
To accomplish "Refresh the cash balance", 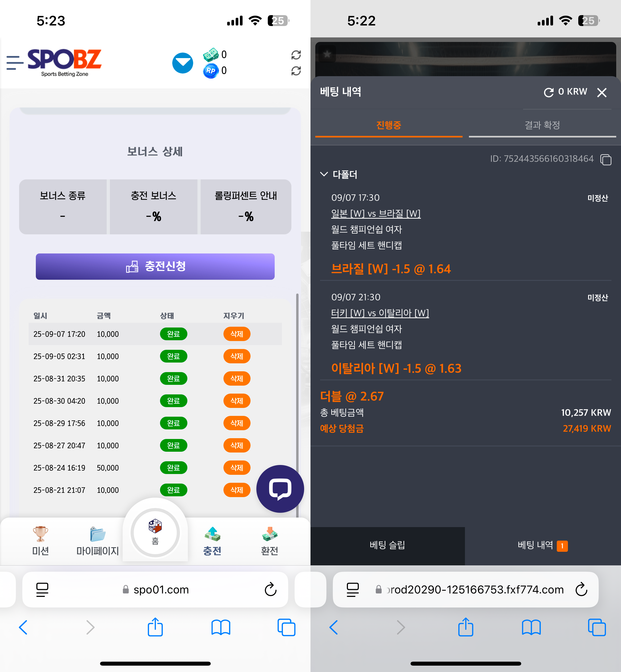I will tap(296, 55).
